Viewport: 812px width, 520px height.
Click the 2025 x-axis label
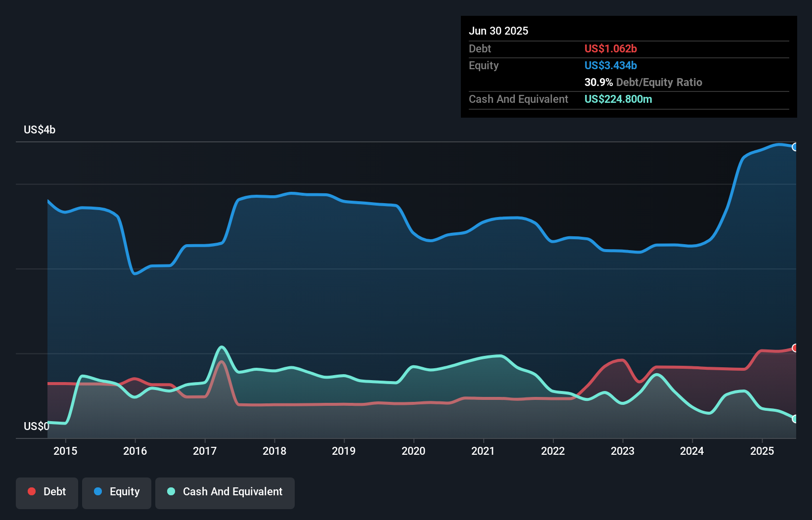tap(762, 451)
